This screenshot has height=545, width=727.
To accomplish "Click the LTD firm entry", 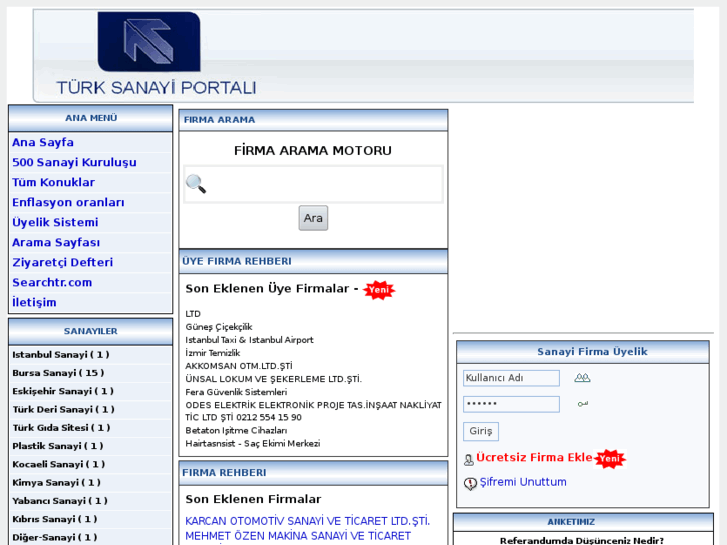I will point(193,314).
